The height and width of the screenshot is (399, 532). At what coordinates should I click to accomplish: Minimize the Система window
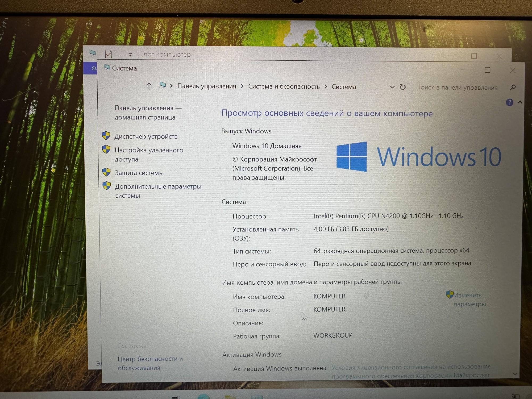pyautogui.click(x=463, y=70)
